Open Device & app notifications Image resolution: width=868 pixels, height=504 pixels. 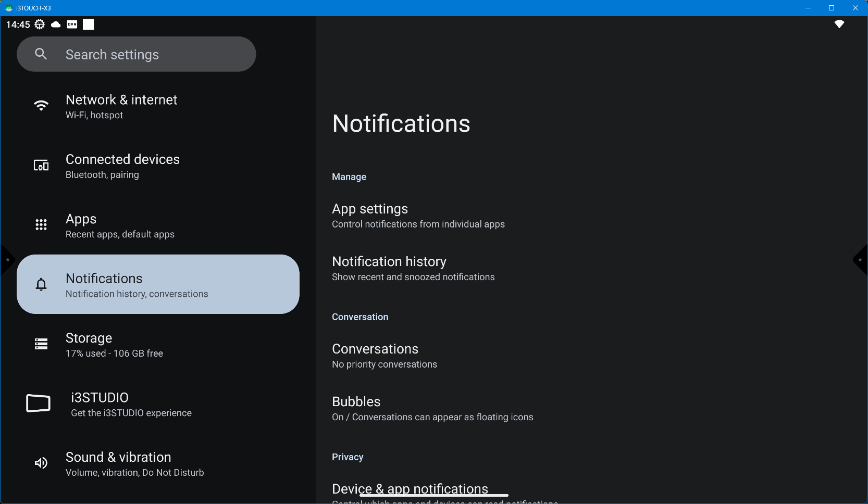pos(410,489)
